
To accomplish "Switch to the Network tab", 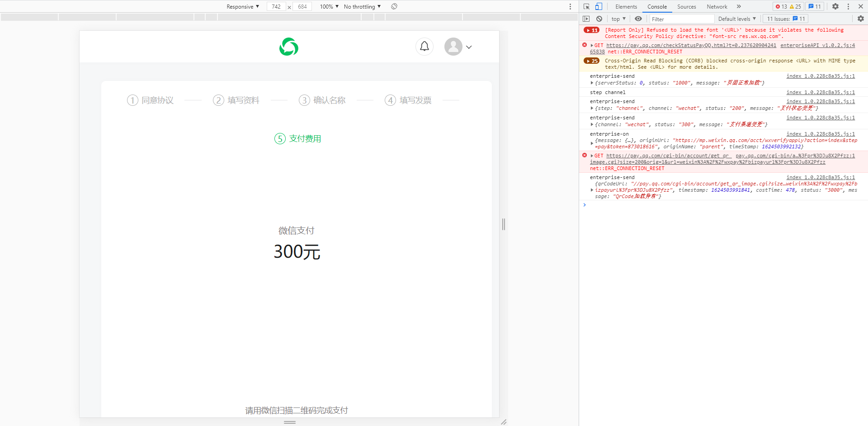I will click(717, 6).
